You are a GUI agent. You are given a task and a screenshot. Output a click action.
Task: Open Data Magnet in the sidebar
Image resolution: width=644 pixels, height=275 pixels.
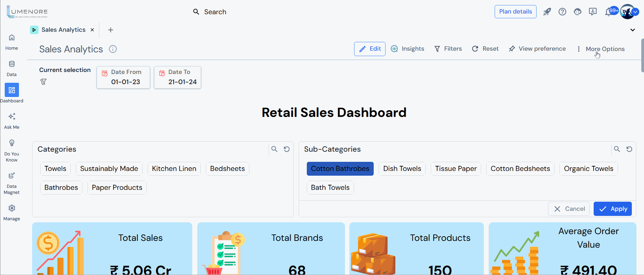(x=12, y=183)
